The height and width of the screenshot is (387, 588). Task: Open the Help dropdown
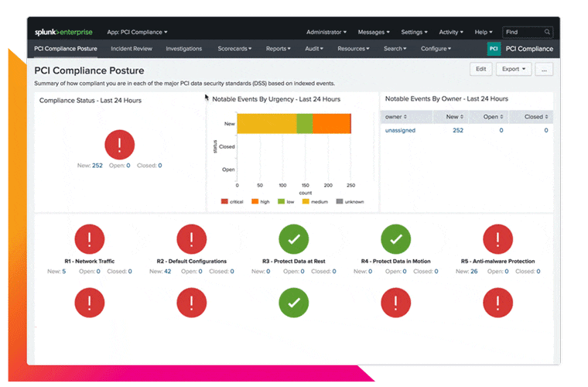click(484, 33)
